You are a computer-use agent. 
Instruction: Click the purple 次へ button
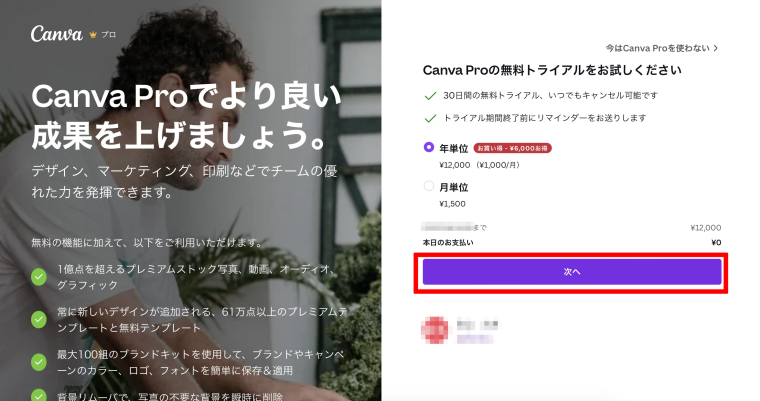click(x=572, y=272)
